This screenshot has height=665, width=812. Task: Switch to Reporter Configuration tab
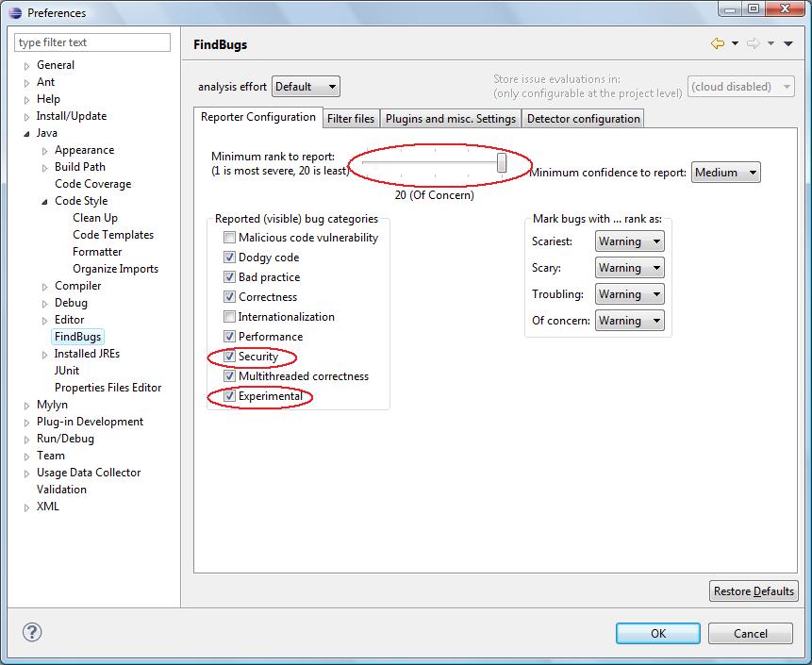[x=257, y=117]
